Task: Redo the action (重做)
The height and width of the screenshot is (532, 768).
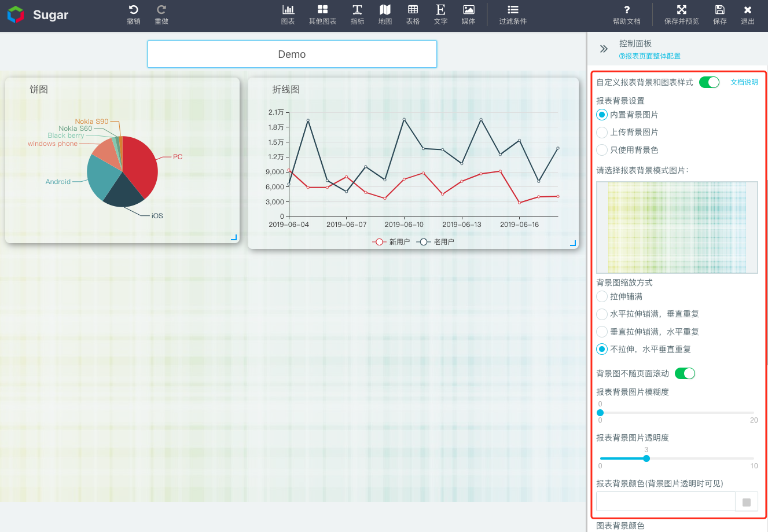Action: [x=161, y=15]
